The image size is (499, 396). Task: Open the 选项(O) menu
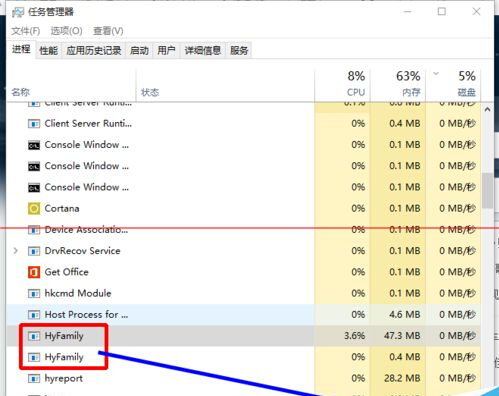pyautogui.click(x=66, y=31)
